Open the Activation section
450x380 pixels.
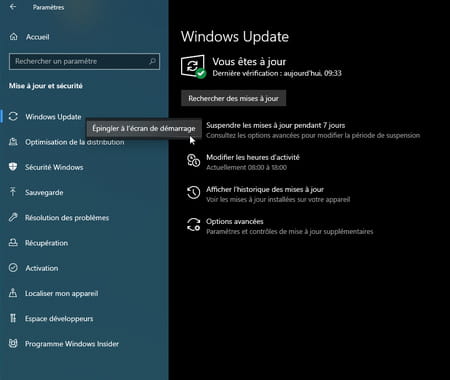(x=42, y=268)
